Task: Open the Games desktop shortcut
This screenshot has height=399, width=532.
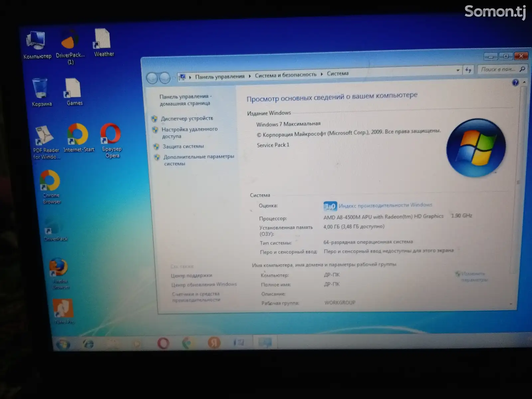Action: point(74,92)
